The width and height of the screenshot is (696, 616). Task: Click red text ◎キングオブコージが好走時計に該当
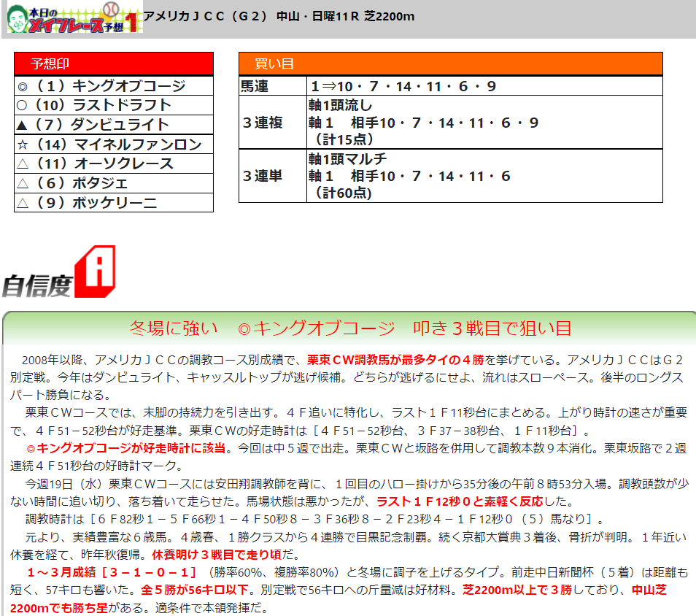click(126, 448)
